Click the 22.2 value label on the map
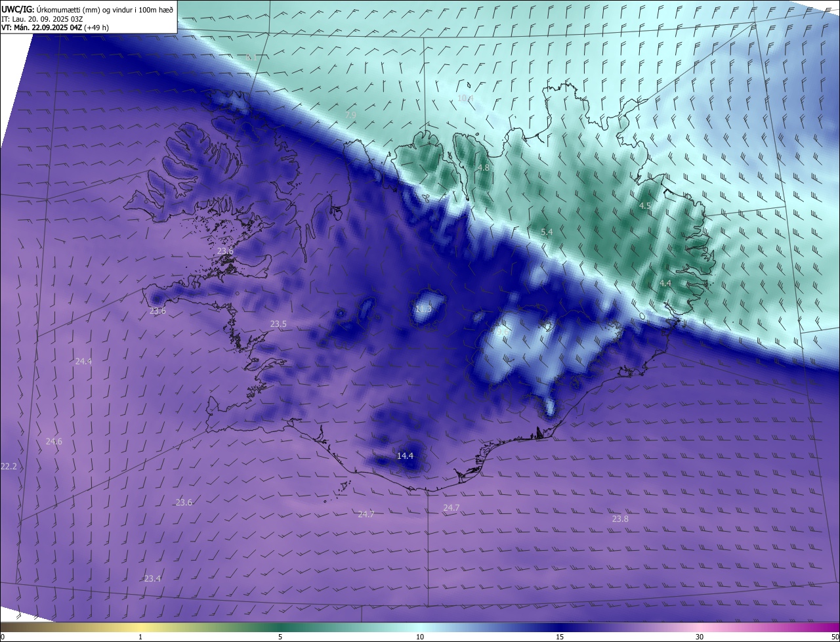 point(9,466)
